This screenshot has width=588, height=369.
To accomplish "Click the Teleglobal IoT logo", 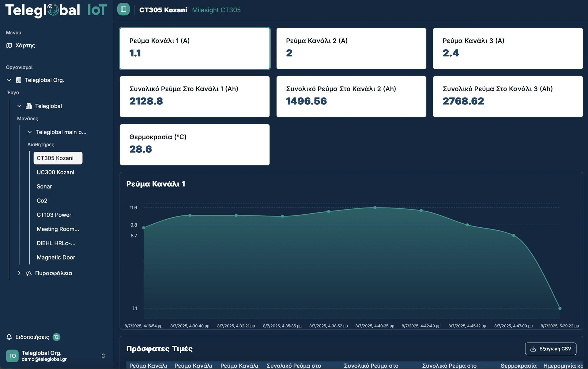I will pos(56,10).
